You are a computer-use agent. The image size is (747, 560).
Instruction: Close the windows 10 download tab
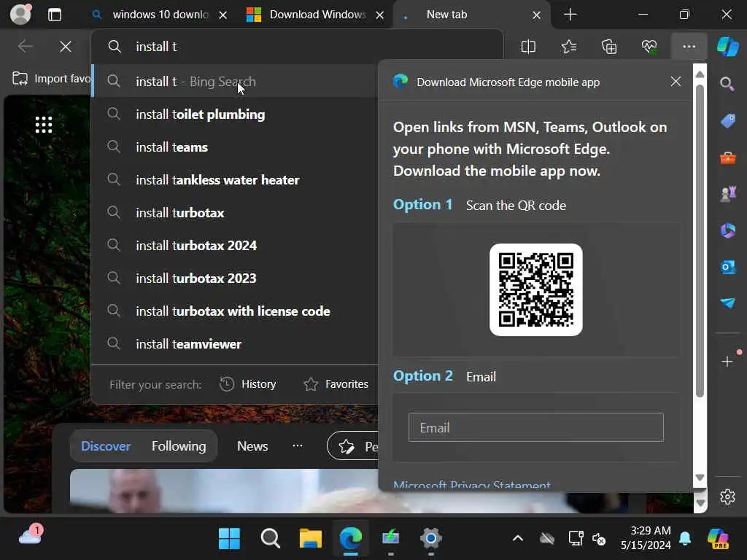click(x=222, y=15)
